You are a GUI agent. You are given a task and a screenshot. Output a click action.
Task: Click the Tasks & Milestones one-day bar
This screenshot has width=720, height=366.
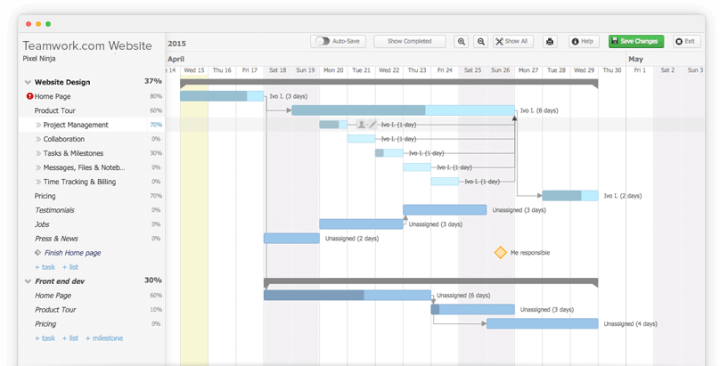[389, 153]
